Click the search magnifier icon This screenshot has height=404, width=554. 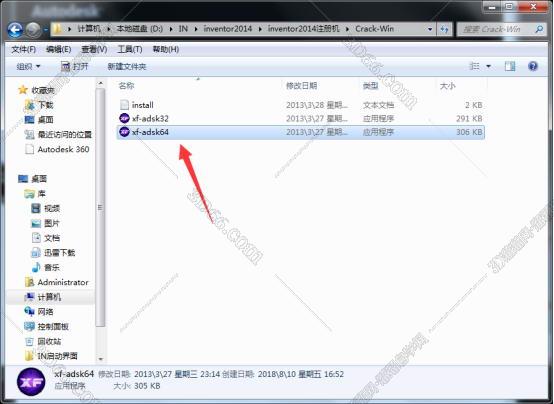pos(539,29)
